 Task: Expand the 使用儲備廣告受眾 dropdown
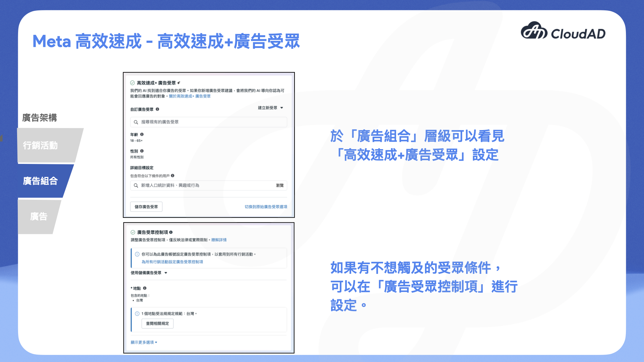tap(149, 273)
